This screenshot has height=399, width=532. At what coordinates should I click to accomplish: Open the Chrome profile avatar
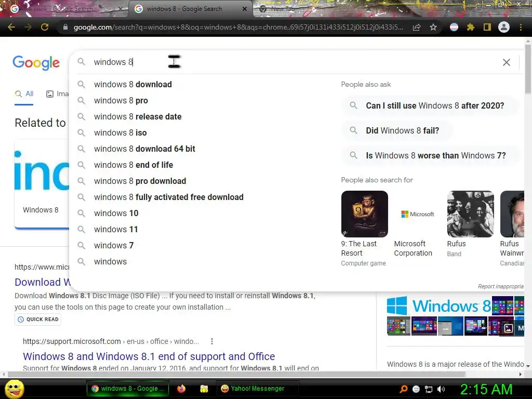pos(504,27)
